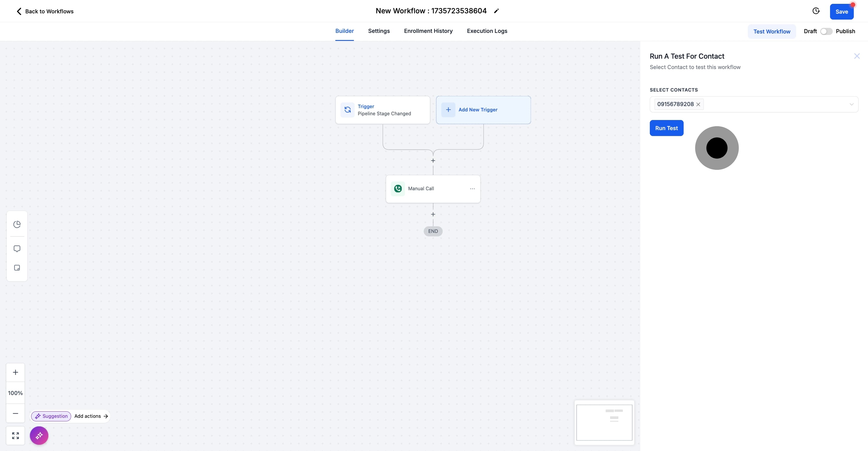This screenshot has width=868, height=451.
Task: Add action above Manual Call step
Action: 433,161
